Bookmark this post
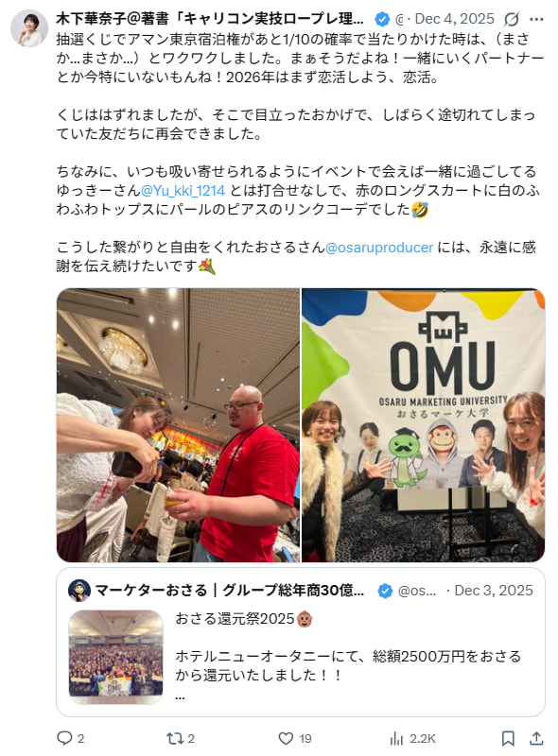Image resolution: width=558 pixels, height=756 pixels. pyautogui.click(x=508, y=738)
